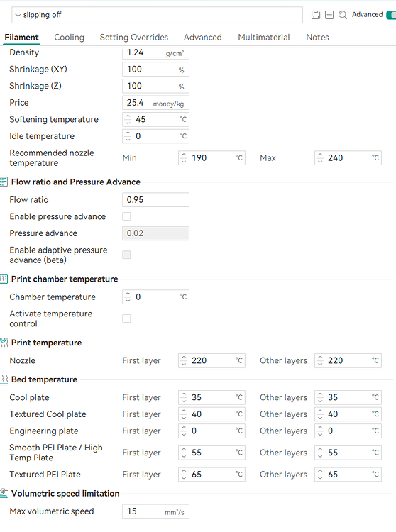The height and width of the screenshot is (532, 396).
Task: Click the 'Max volumetric speed' label
Action: click(52, 511)
